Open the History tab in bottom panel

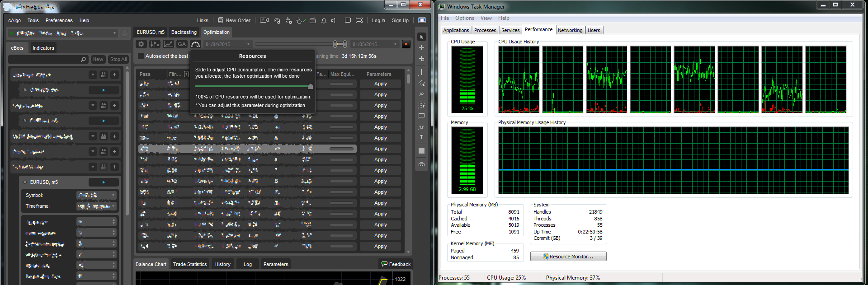pyautogui.click(x=223, y=264)
